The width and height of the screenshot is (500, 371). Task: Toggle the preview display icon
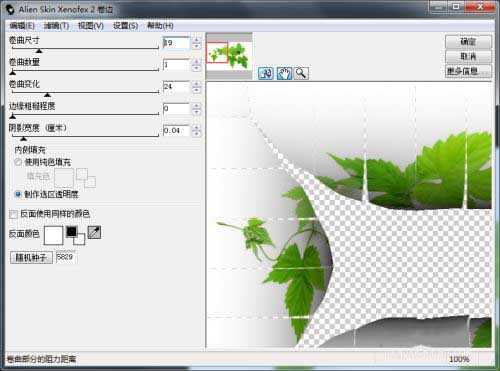click(x=266, y=73)
